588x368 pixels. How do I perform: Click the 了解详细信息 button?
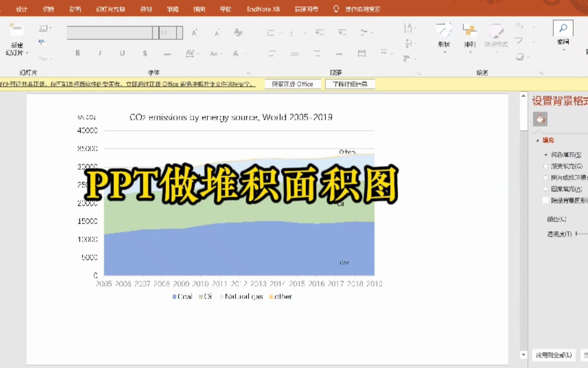click(x=350, y=84)
